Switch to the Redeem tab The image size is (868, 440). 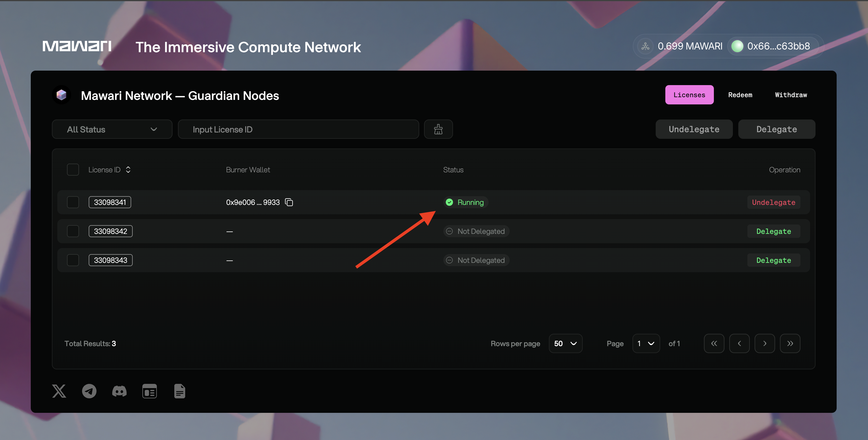pyautogui.click(x=740, y=95)
